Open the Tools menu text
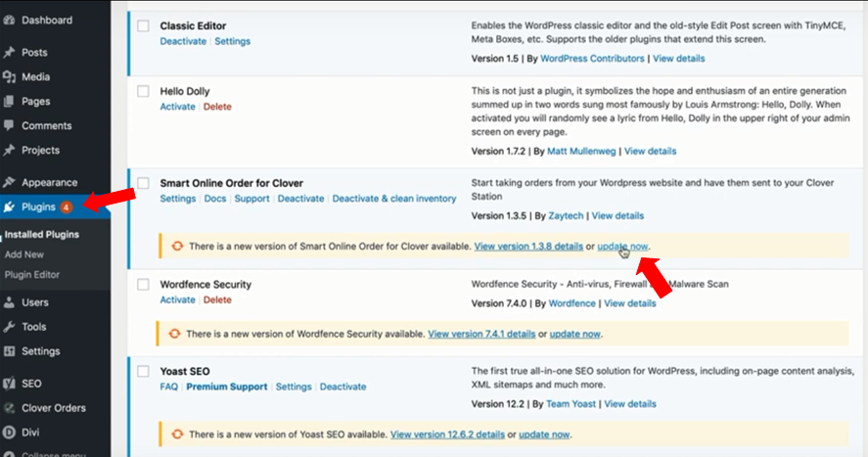The width and height of the screenshot is (868, 457). pyautogui.click(x=34, y=327)
